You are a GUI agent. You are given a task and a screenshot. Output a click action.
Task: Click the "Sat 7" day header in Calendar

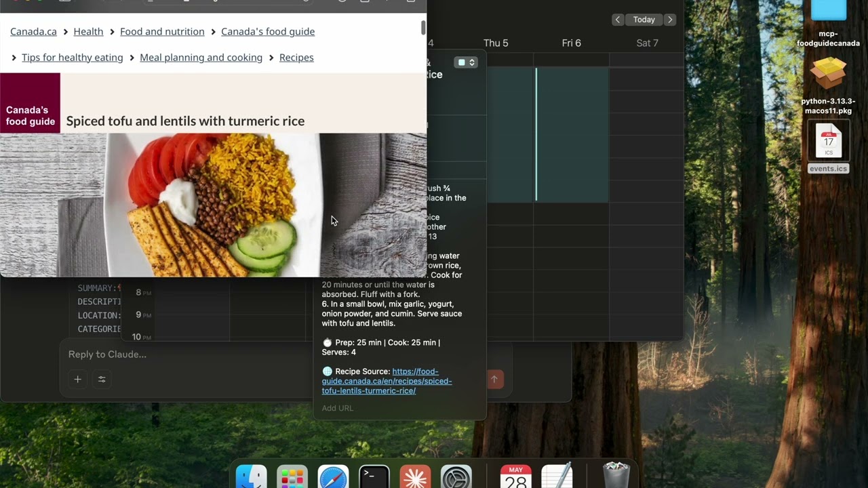click(648, 43)
